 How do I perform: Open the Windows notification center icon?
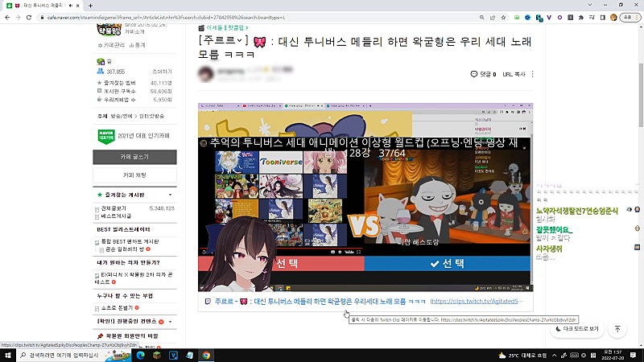tap(633, 356)
